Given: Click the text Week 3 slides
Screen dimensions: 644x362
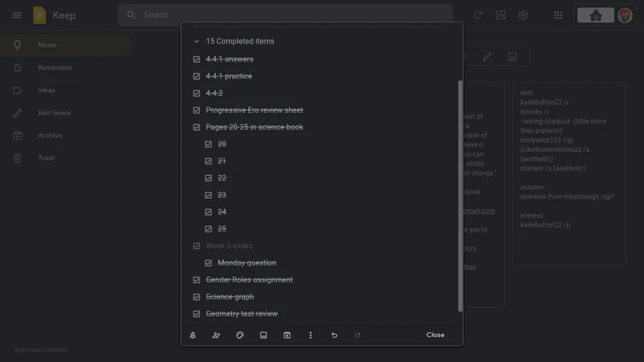Looking at the screenshot, I should (x=229, y=246).
